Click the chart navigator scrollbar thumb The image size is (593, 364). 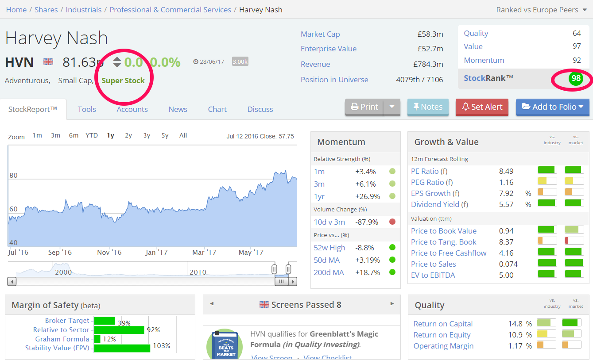tap(281, 281)
